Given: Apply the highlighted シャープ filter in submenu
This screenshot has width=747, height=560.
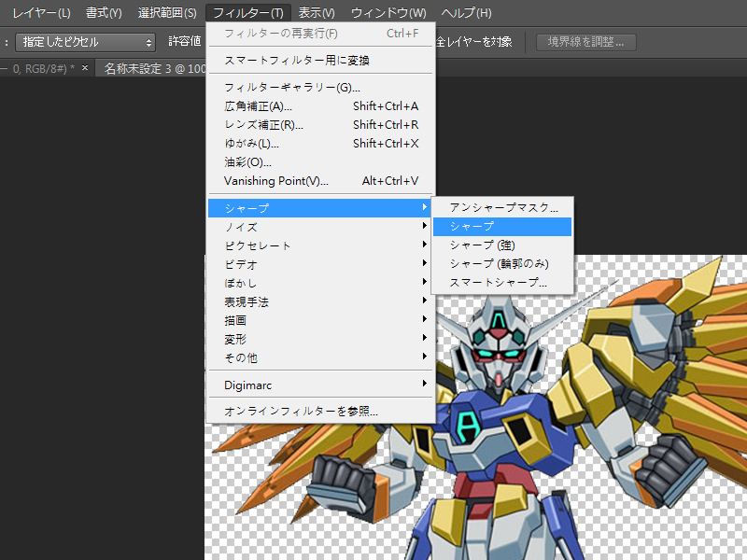Looking at the screenshot, I should [x=502, y=227].
